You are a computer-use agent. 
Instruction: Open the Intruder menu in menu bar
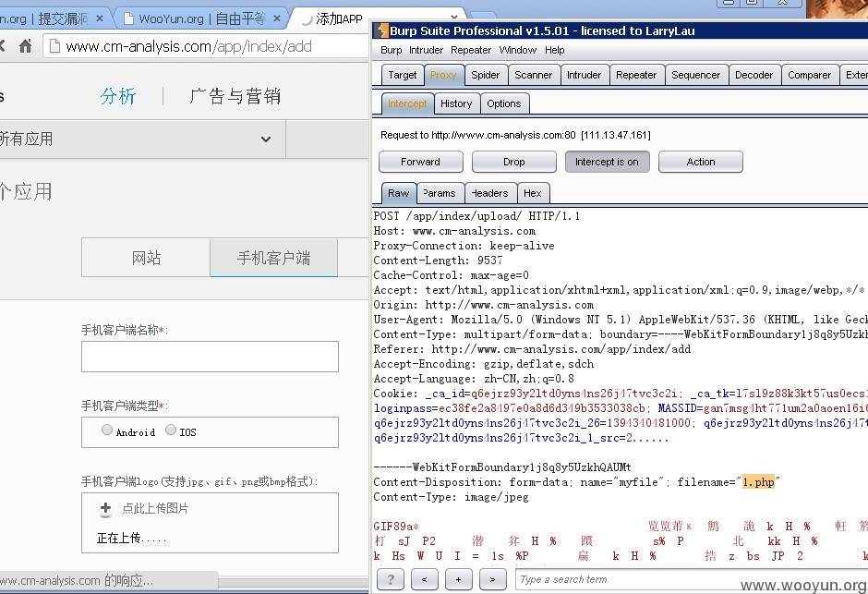click(x=427, y=51)
